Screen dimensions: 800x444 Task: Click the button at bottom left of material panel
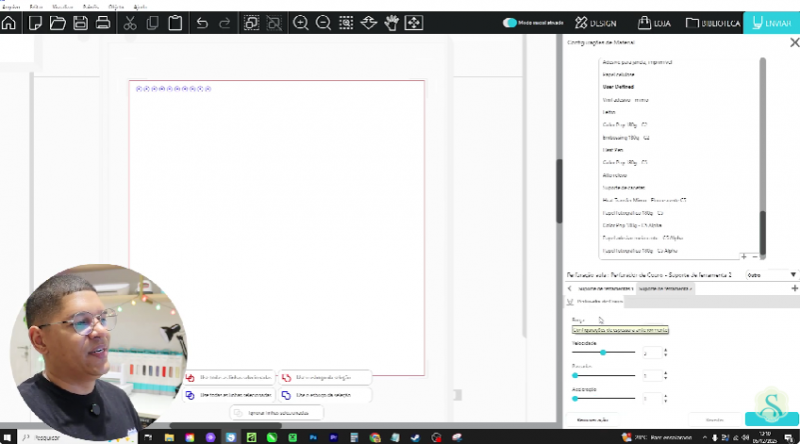(x=592, y=420)
